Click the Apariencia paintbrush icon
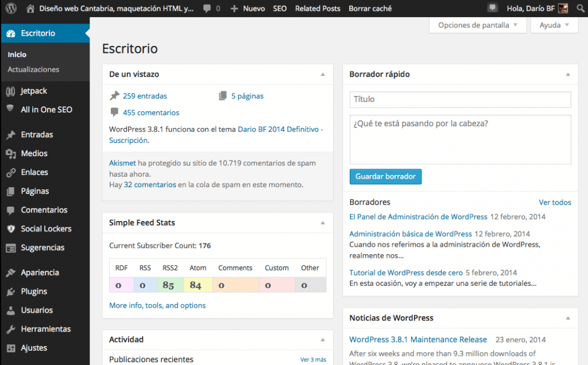Viewport: 588px width, 365px height. (10, 273)
